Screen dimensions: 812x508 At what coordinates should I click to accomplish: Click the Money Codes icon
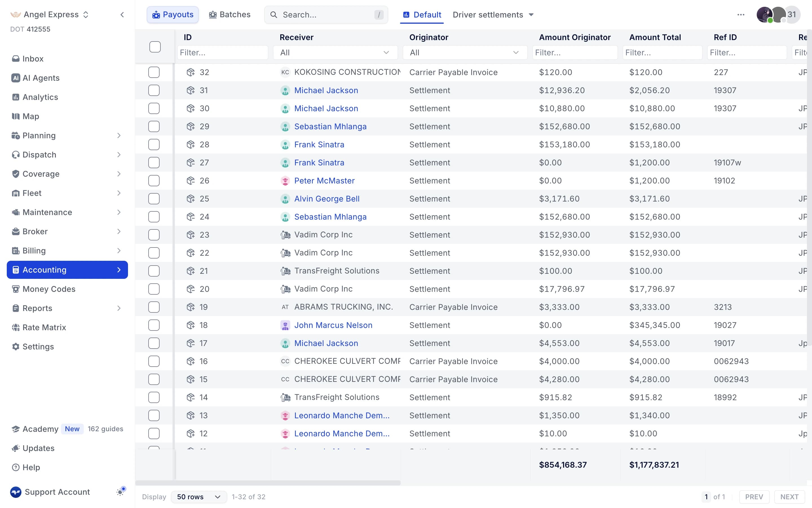tap(16, 289)
